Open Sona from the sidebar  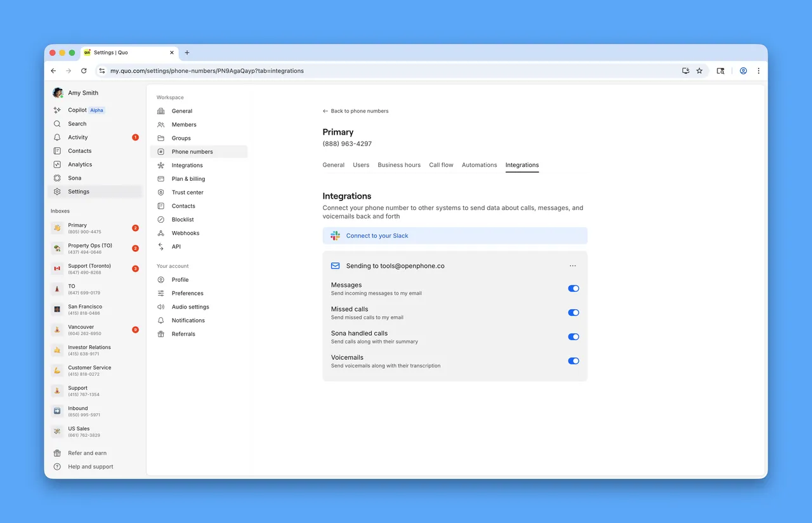pos(74,178)
